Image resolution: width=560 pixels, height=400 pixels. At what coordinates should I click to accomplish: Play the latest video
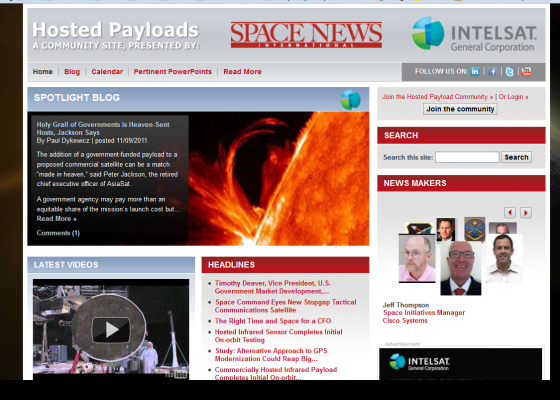(111, 330)
